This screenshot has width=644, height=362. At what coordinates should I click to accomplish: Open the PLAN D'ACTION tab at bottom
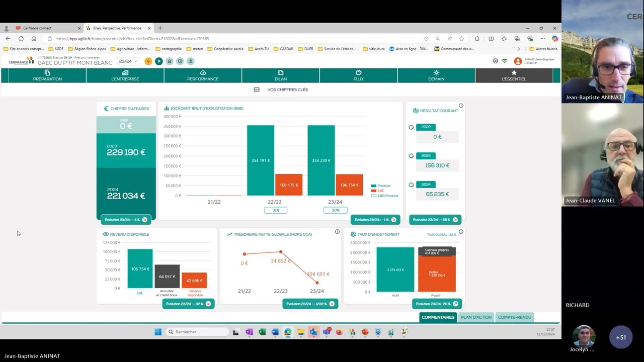[x=476, y=317]
